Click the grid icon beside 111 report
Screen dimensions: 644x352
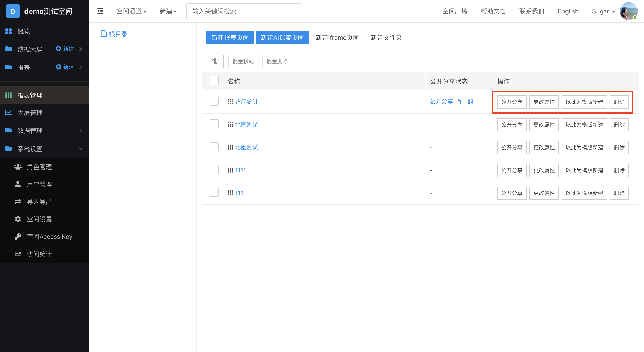click(x=230, y=193)
